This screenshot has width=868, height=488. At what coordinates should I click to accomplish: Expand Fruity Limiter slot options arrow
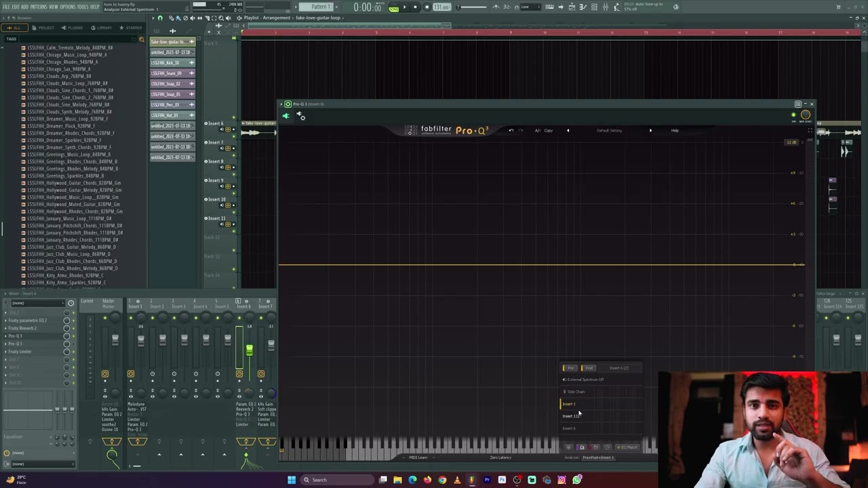click(x=5, y=351)
